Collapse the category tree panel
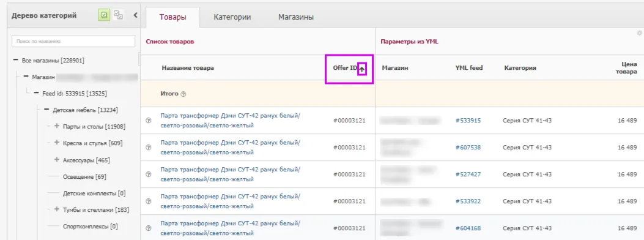Screen dimensions: 644x240 [x=136, y=16]
